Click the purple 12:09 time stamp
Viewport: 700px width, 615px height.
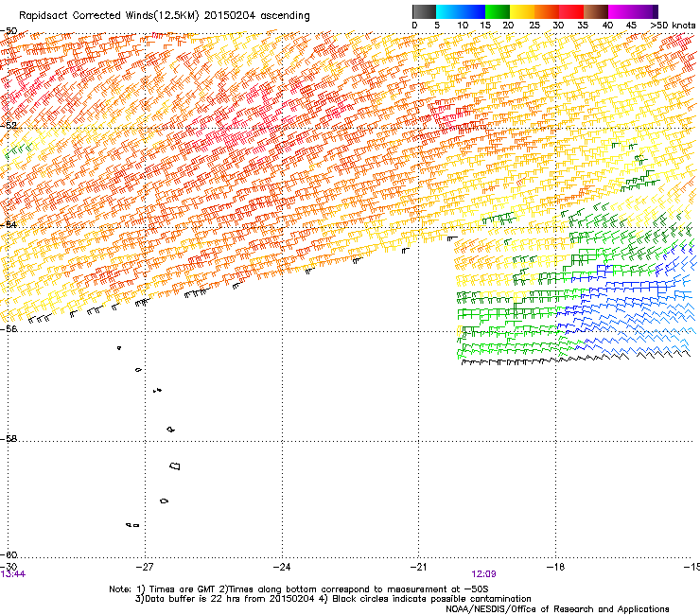tap(483, 574)
